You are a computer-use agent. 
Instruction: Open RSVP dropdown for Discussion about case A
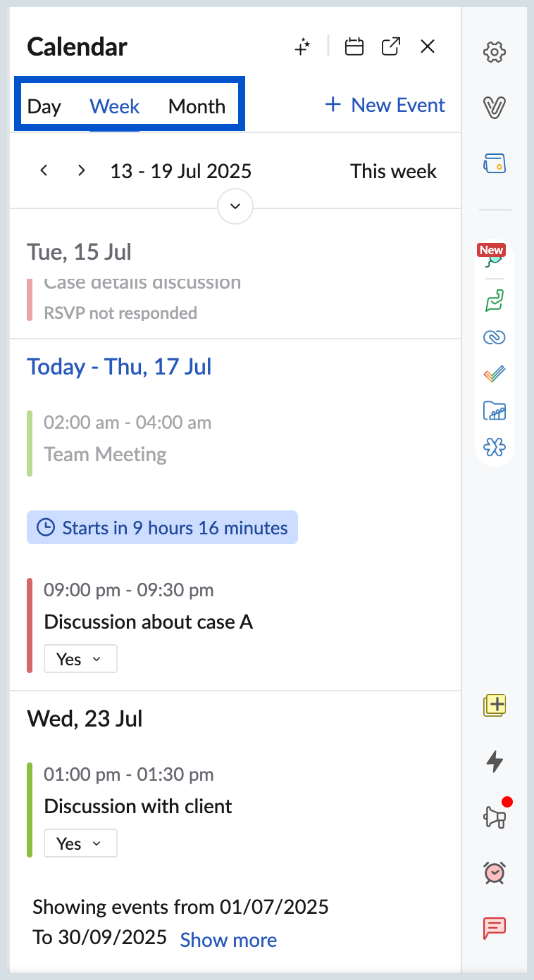coord(80,659)
